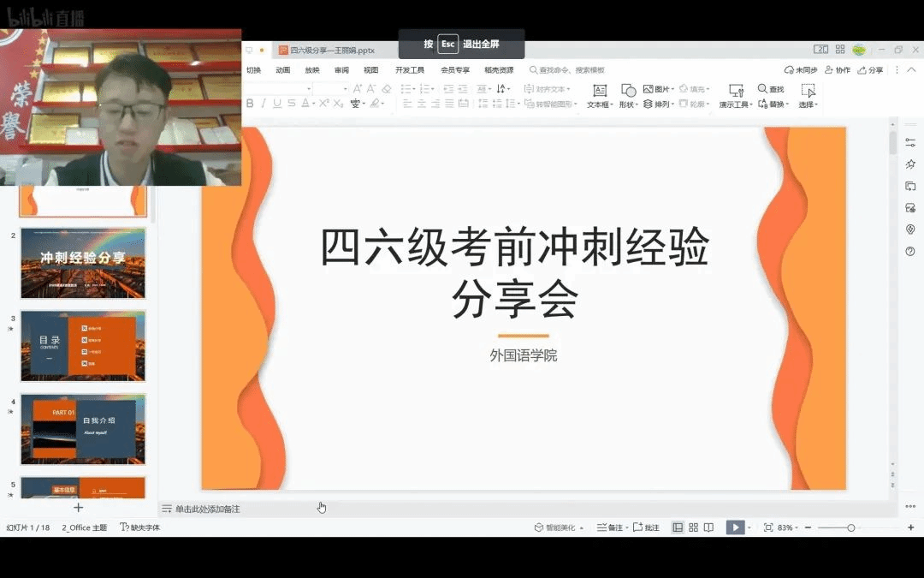Open the properties sliders icon in sidebar
Screen dimensions: 924x578
[910, 142]
